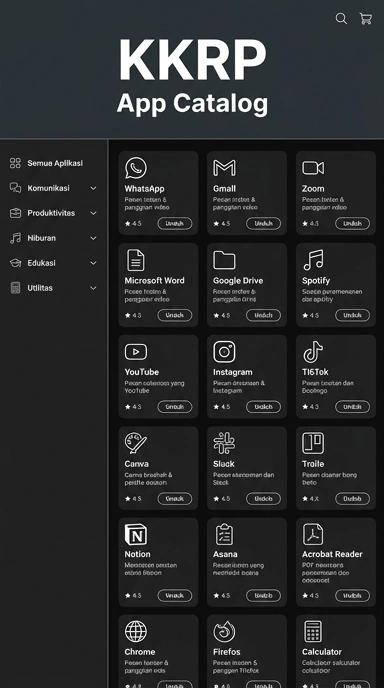
Task: Click the Instagram camera icon
Action: tap(224, 351)
